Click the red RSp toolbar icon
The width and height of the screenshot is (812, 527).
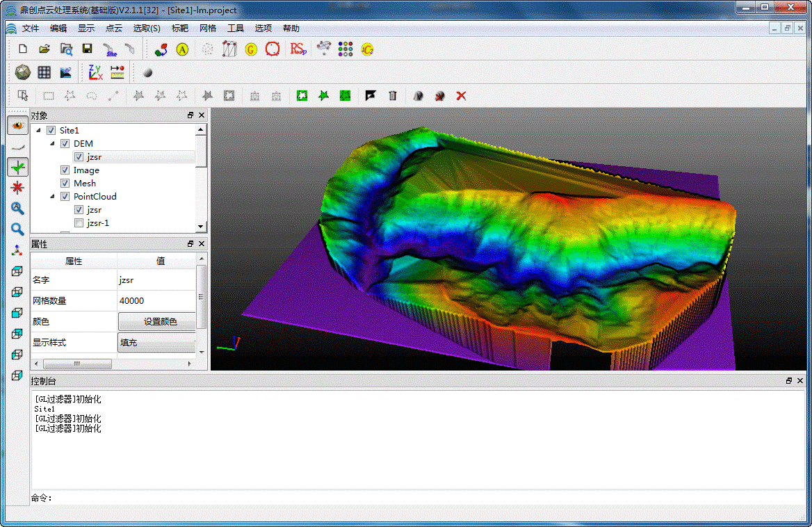point(298,49)
